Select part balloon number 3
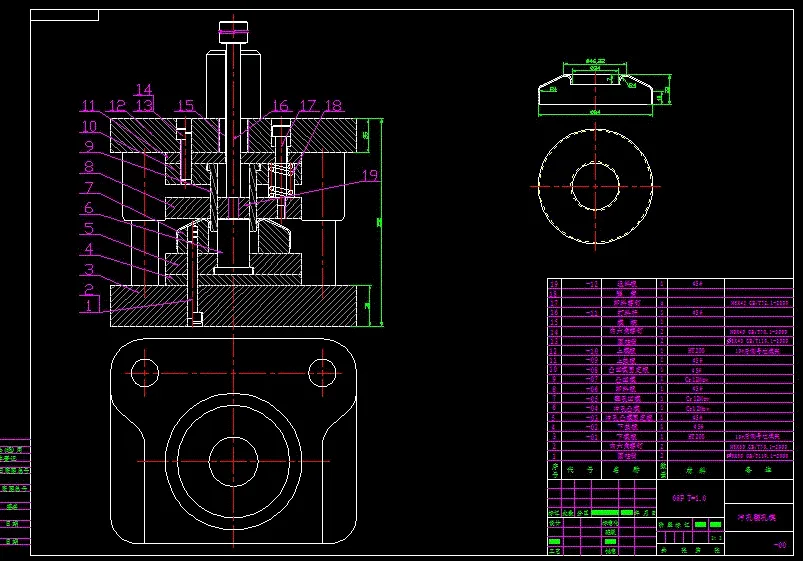The height and width of the screenshot is (561, 803). [89, 269]
